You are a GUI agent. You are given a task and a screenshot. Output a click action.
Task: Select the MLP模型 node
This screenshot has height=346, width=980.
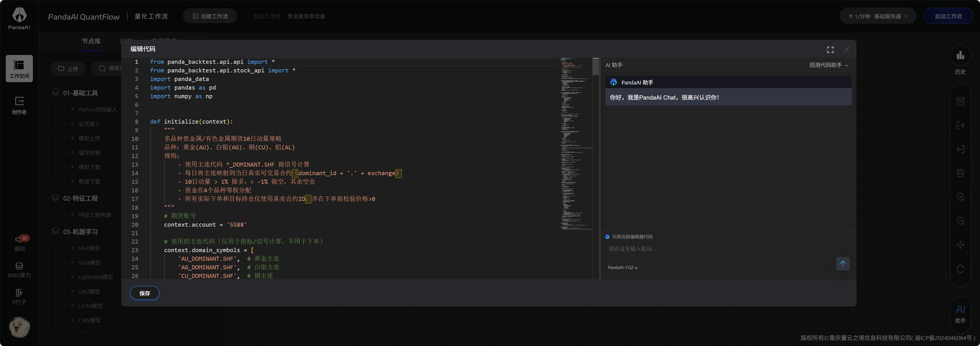point(89,248)
